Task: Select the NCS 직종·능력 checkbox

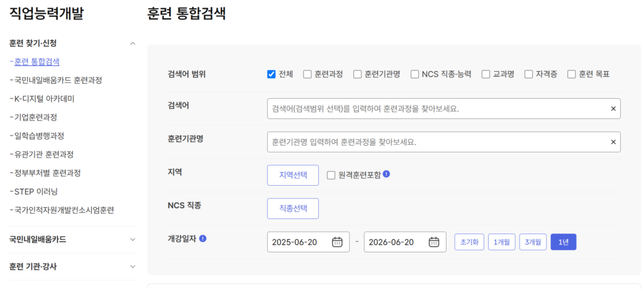Action: [415, 74]
